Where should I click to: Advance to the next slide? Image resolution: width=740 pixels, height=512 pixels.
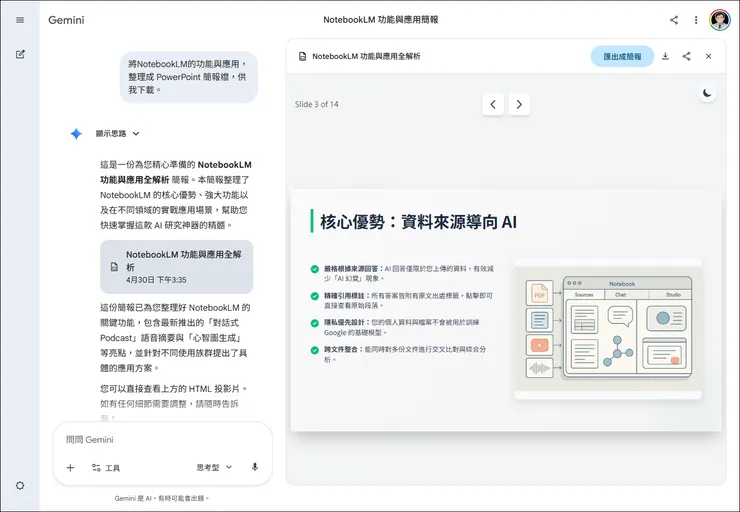pyautogui.click(x=519, y=104)
